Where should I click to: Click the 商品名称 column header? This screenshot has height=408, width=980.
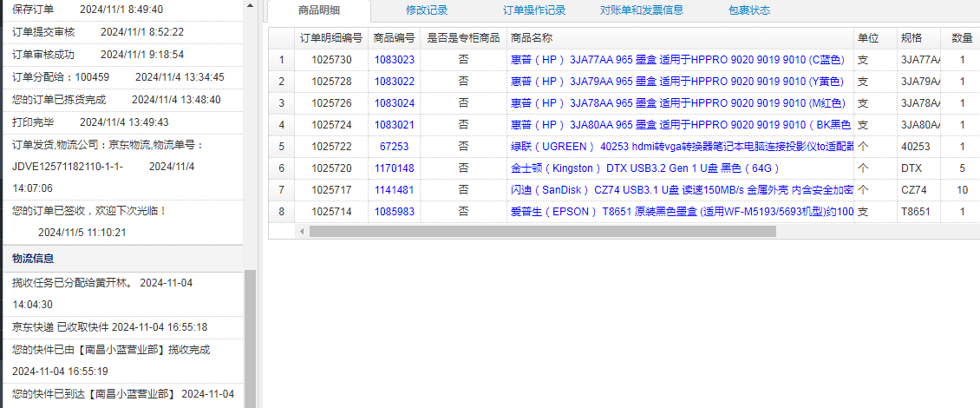680,38
